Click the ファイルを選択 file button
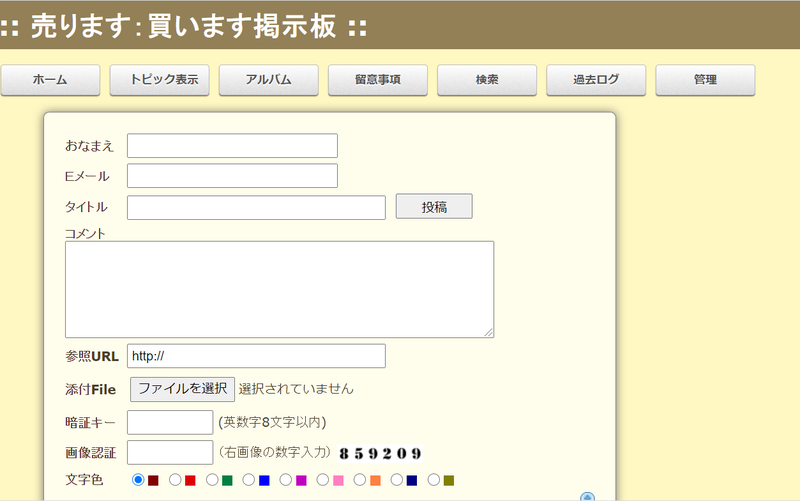 tap(182, 389)
